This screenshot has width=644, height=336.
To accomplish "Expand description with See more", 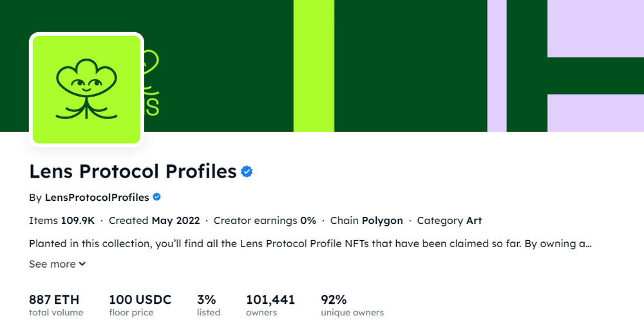I will [x=57, y=264].
